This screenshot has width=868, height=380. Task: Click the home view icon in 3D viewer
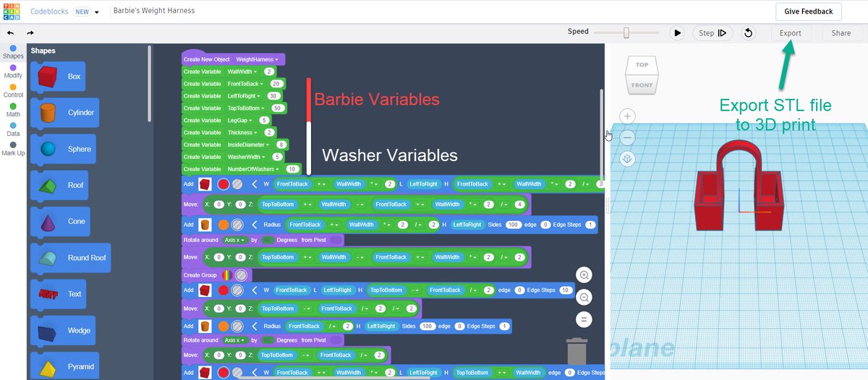(627, 158)
